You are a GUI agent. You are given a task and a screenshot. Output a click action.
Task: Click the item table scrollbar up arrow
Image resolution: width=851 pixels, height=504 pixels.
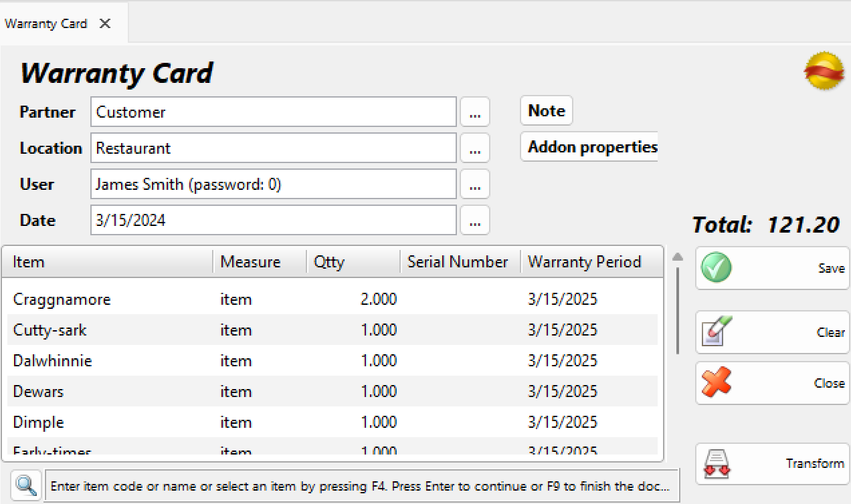tap(678, 257)
